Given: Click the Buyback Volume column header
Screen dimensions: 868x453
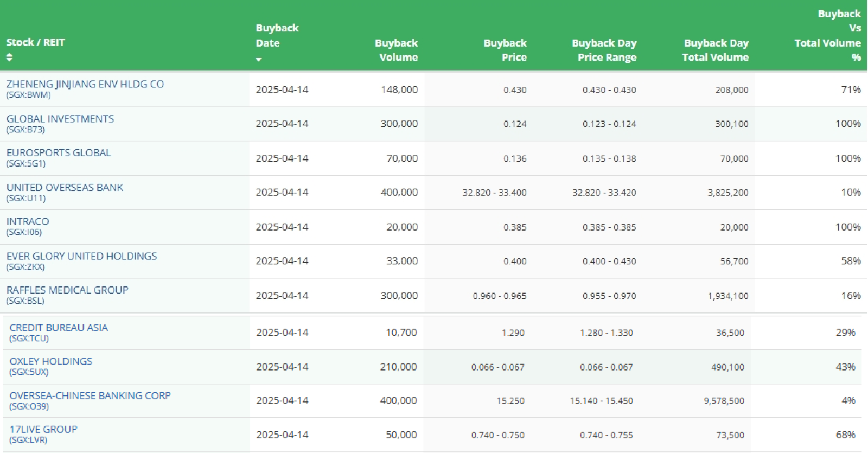Looking at the screenshot, I should pos(396,50).
